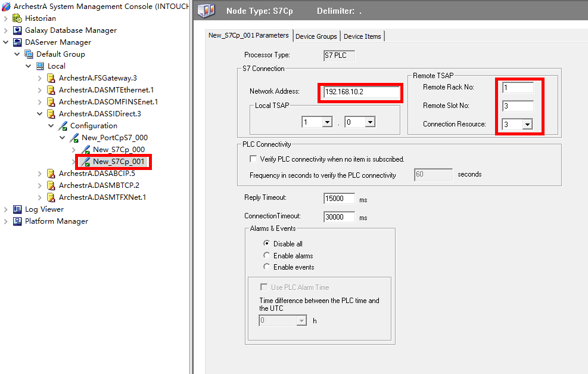Viewport: 588px width, 374px height.
Task: Click the Network Address input field
Action: (362, 92)
